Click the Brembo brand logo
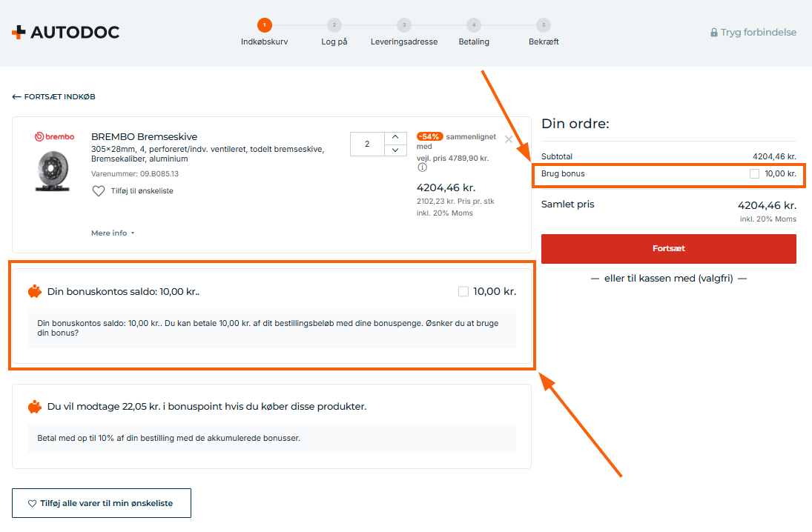The height and width of the screenshot is (532, 812). tap(54, 136)
